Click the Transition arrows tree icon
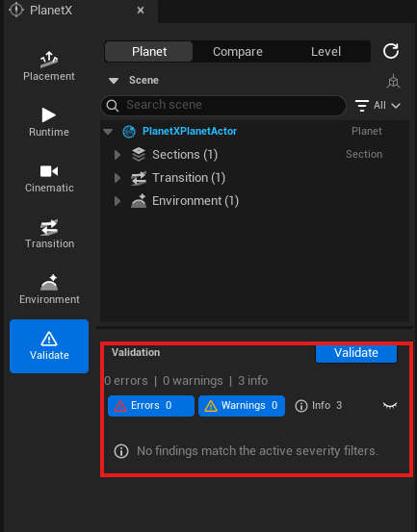The width and height of the screenshot is (417, 532). pos(139,178)
